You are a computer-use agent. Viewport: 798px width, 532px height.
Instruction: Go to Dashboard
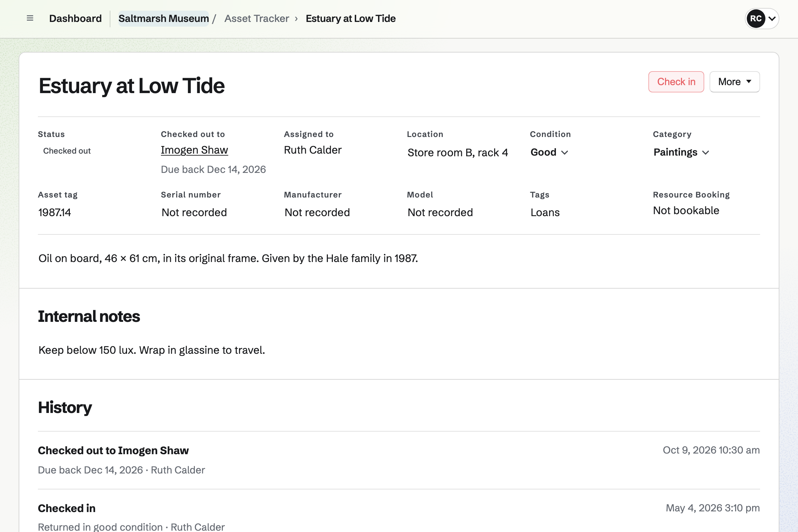tap(75, 18)
